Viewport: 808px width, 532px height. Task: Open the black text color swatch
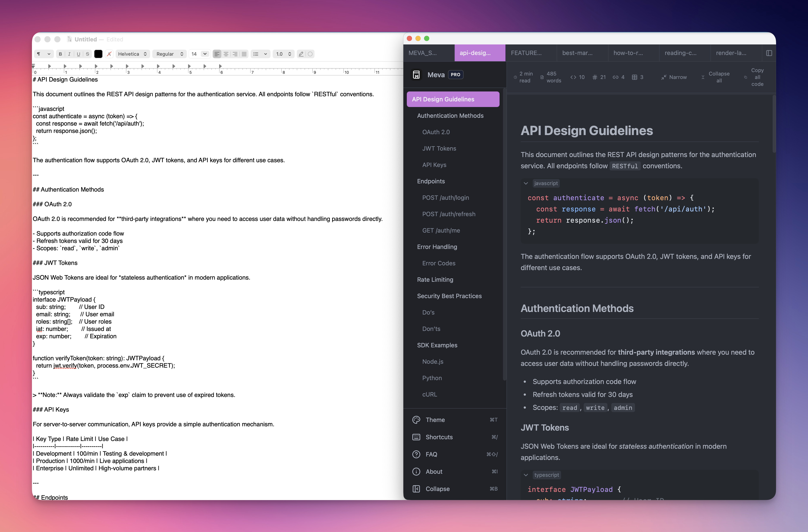(x=98, y=54)
